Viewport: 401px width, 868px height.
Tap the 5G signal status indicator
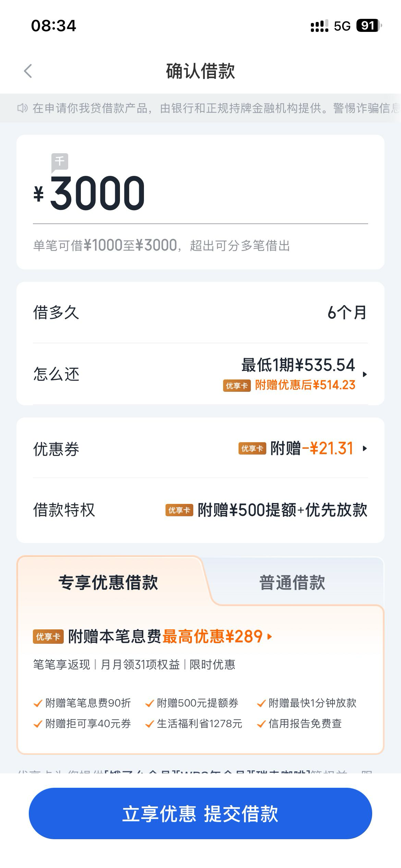point(342,26)
